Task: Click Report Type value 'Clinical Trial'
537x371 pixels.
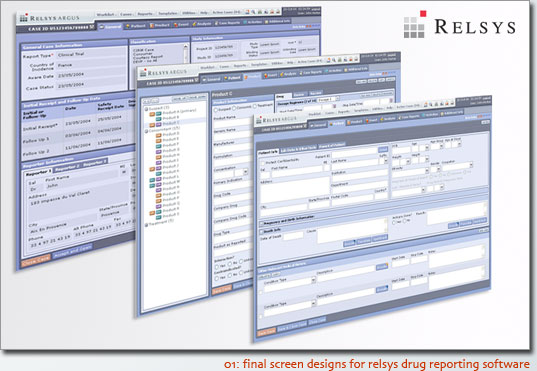Action: pos(71,54)
